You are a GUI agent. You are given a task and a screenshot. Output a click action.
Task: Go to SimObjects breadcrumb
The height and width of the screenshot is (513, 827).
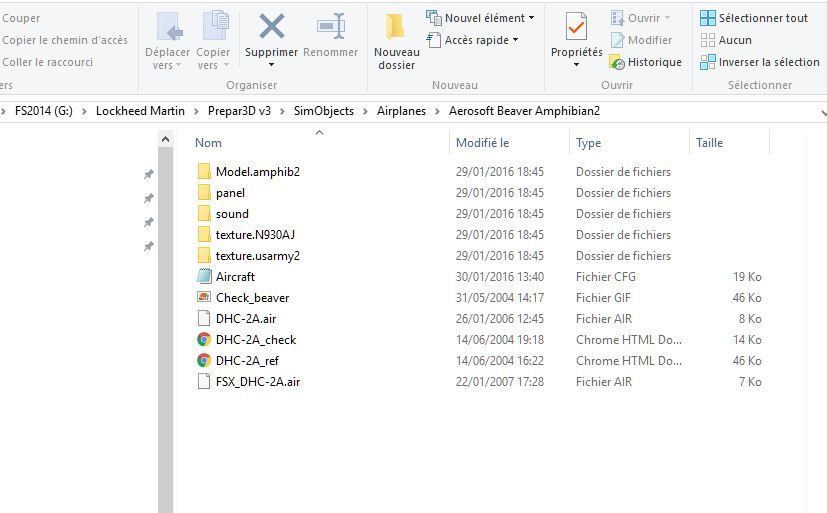click(x=324, y=111)
